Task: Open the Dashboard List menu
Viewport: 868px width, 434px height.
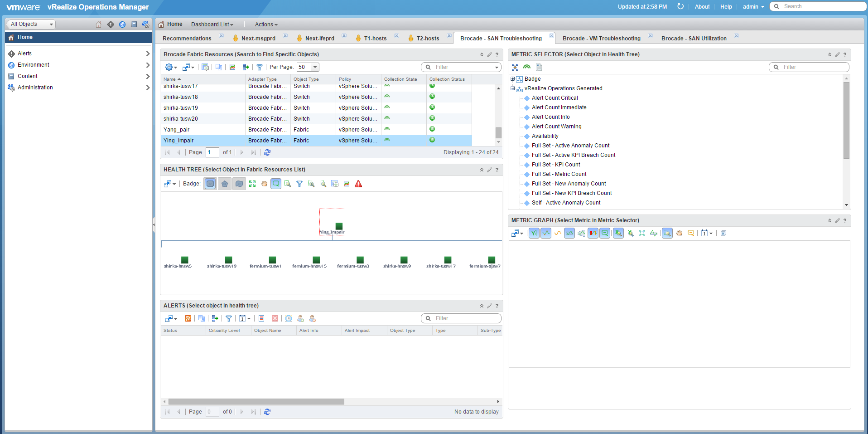Action: click(212, 24)
